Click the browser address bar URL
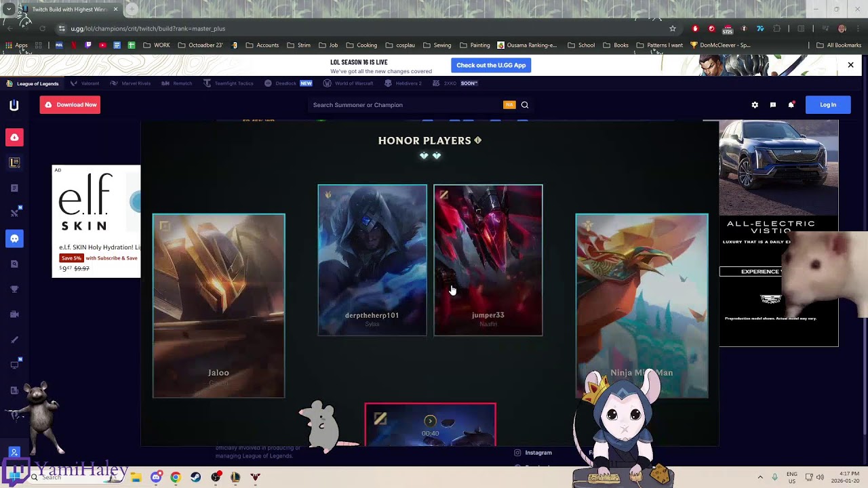 coord(148,28)
